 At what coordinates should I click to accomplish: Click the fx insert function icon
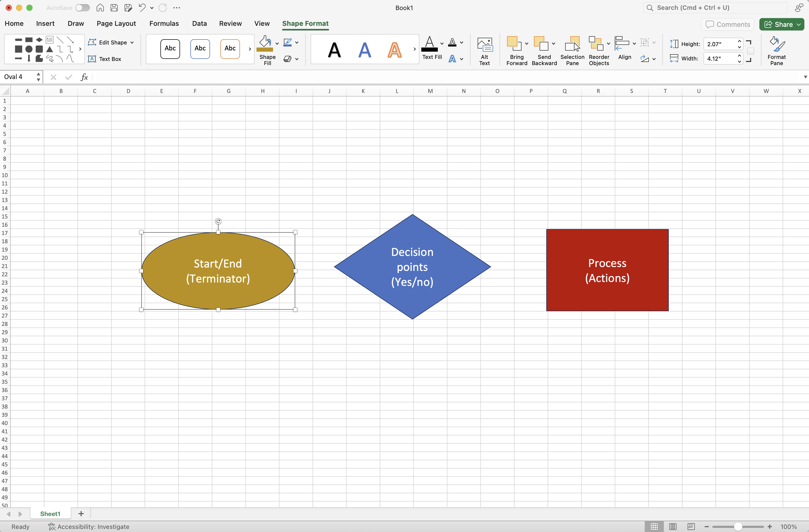pyautogui.click(x=84, y=77)
